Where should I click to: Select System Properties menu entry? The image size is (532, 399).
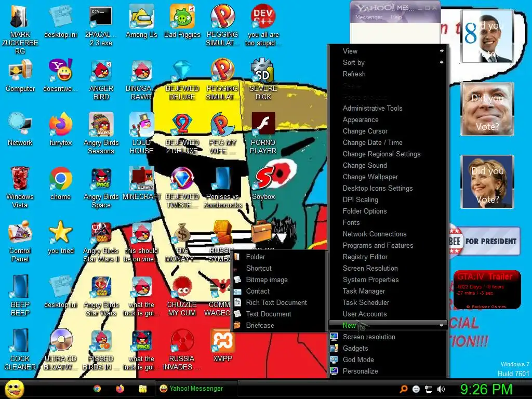click(388, 280)
